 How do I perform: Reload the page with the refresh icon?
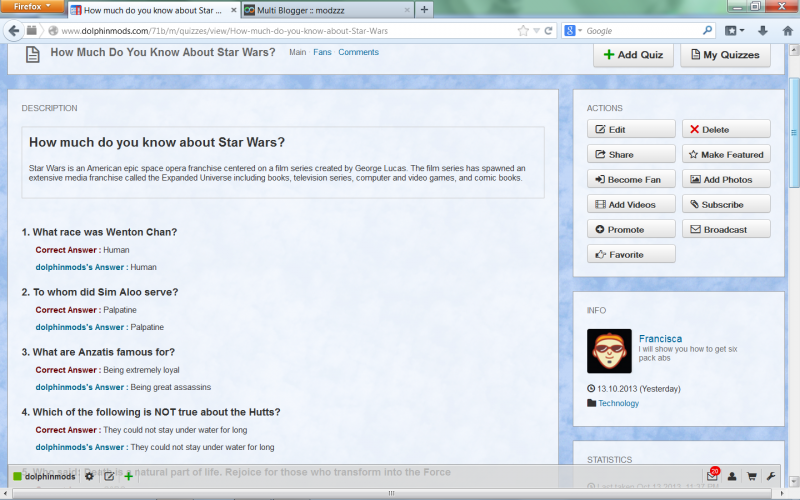click(x=548, y=31)
